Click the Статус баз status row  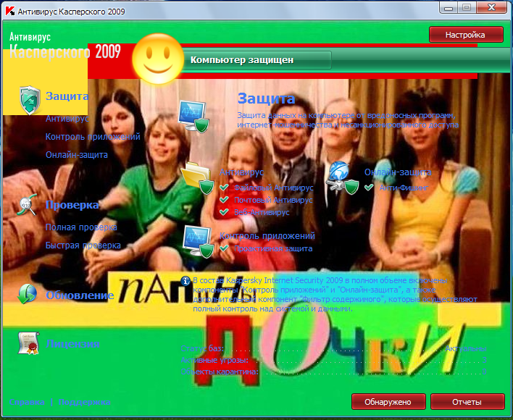click(x=334, y=348)
